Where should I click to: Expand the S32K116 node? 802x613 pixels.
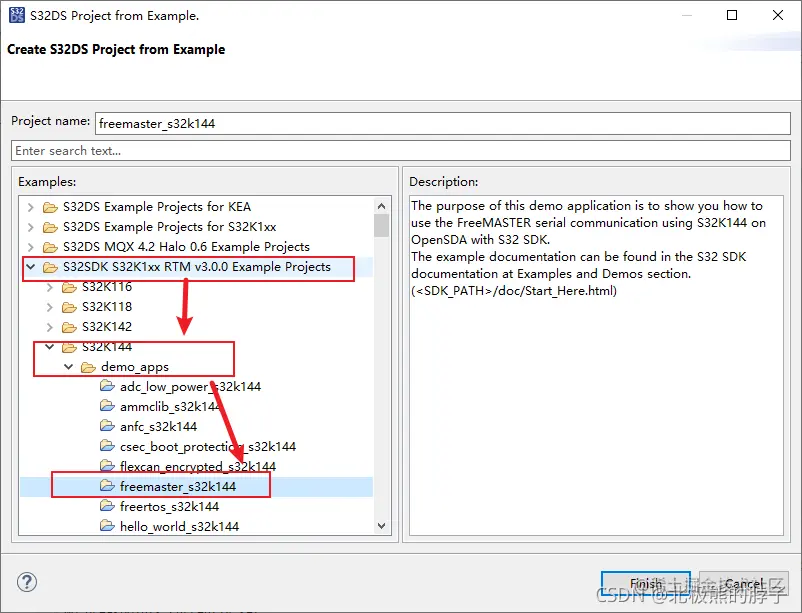50,287
